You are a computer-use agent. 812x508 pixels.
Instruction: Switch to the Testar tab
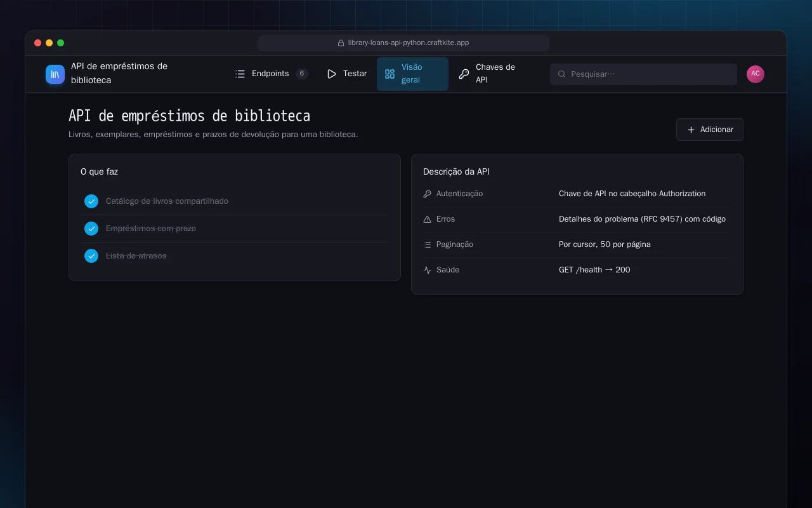(347, 74)
